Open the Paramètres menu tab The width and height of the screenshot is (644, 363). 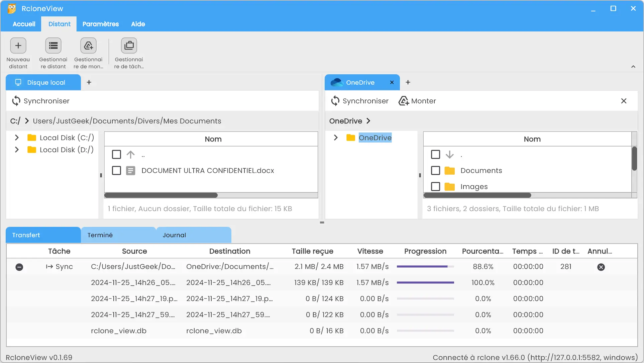tap(101, 24)
